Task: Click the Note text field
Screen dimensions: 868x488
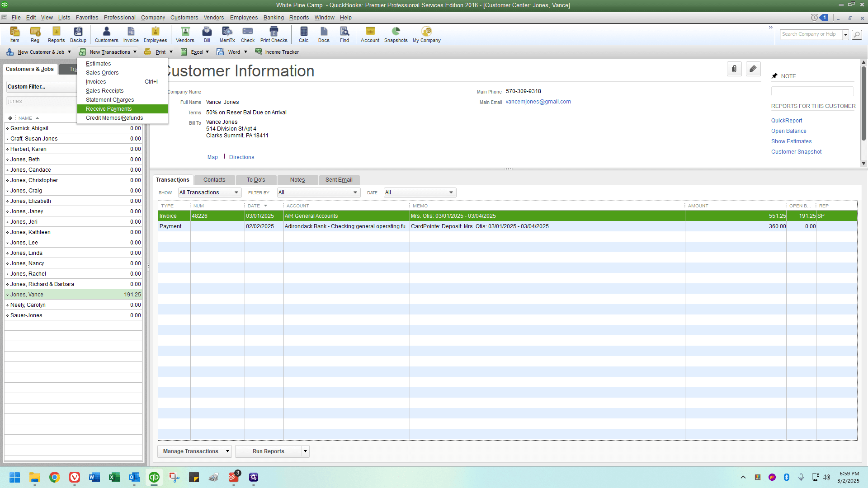Action: [812, 91]
